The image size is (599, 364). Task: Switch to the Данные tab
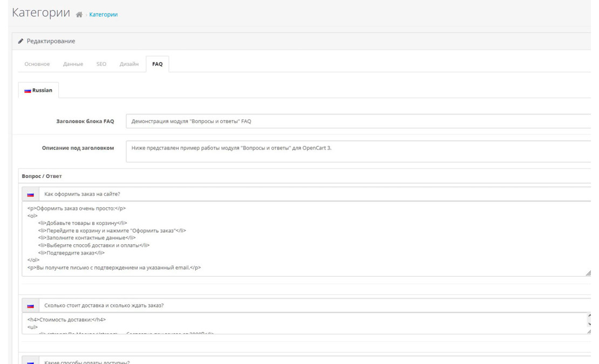pos(73,64)
